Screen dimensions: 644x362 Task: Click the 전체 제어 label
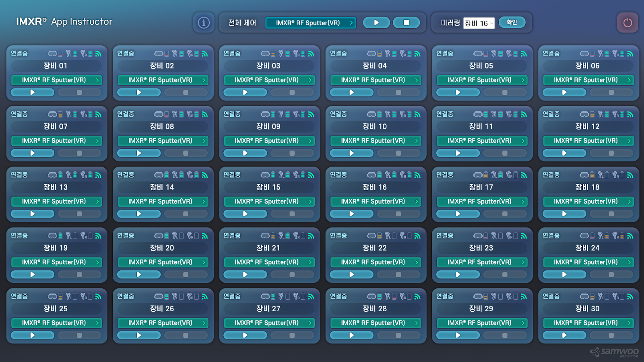pos(242,23)
